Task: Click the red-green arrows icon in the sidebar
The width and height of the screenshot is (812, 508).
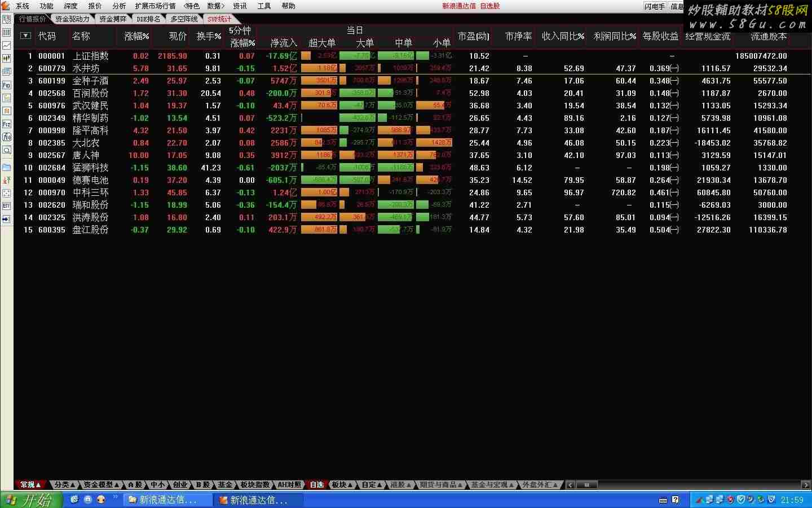Action: click(7, 180)
